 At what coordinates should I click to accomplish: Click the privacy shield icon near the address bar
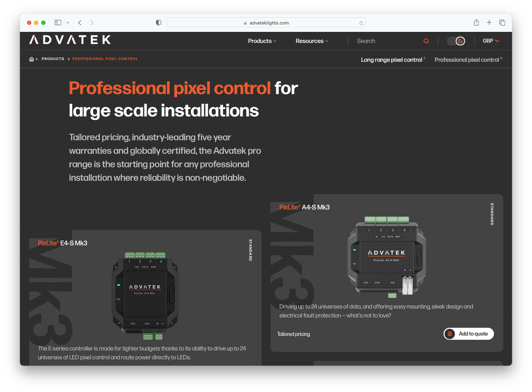(158, 22)
